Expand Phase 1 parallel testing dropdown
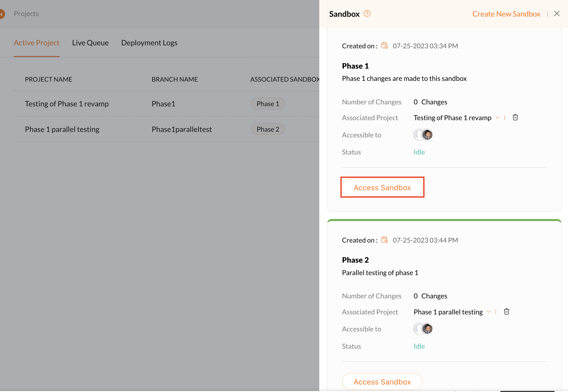 489,312
